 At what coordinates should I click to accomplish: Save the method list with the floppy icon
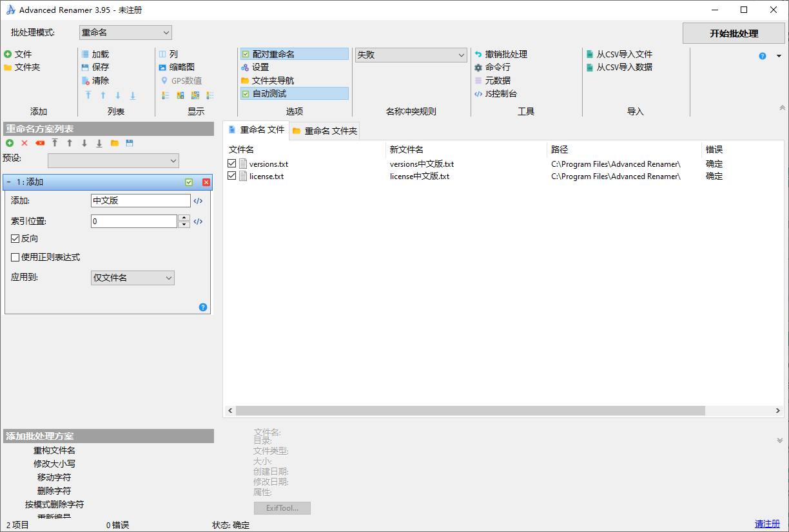tap(130, 143)
